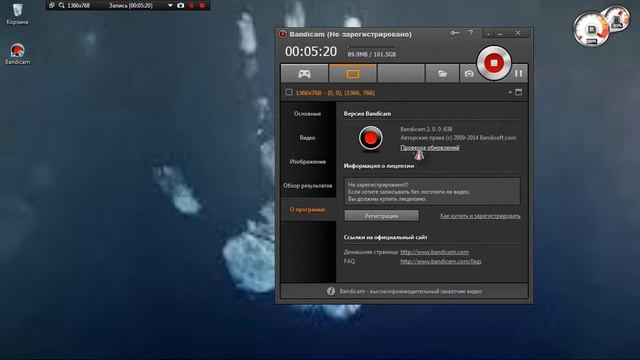640x360 pixels.
Task: Click the Bandicam logo in the title bar
Action: point(282,34)
